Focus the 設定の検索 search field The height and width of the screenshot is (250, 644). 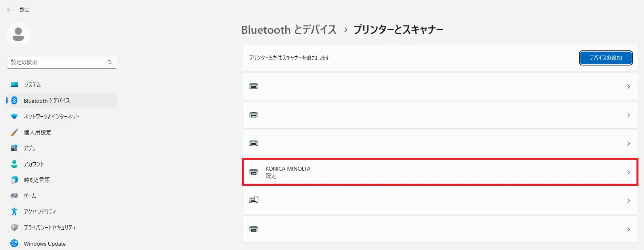[x=57, y=62]
